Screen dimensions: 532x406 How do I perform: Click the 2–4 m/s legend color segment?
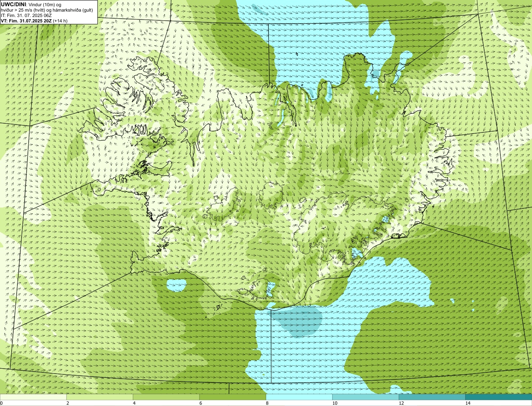100,397
